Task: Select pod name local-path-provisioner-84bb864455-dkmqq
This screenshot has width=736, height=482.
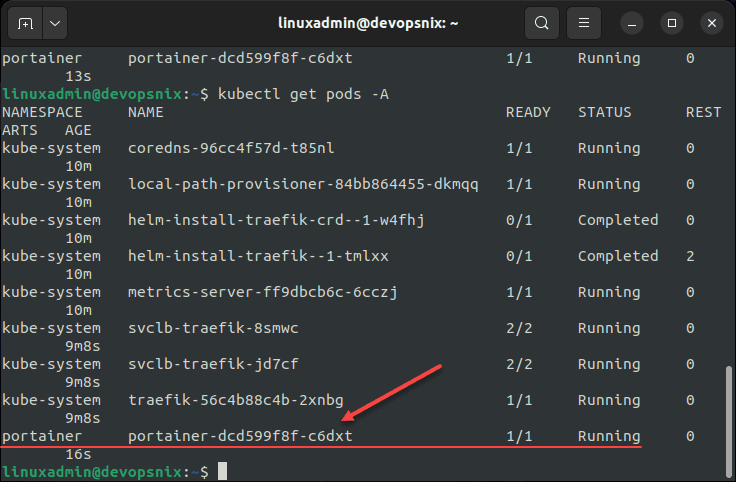Action: 303,184
